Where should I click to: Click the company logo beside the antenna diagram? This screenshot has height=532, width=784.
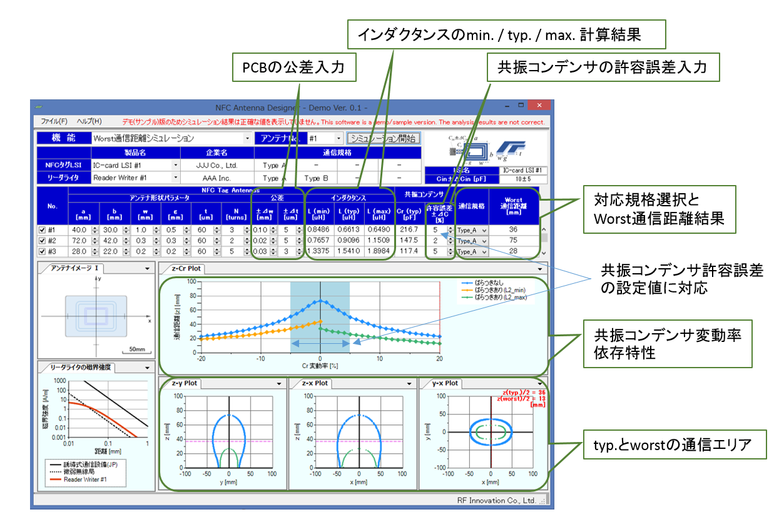pos(510,150)
